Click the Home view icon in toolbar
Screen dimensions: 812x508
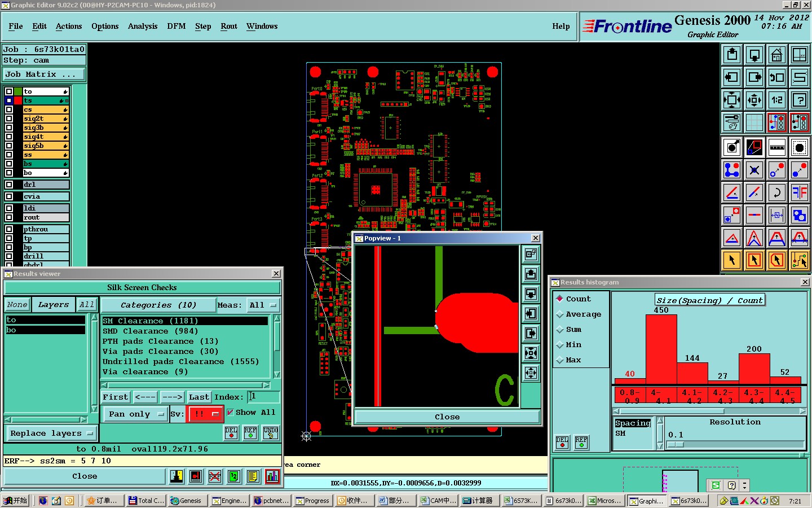[x=776, y=55]
